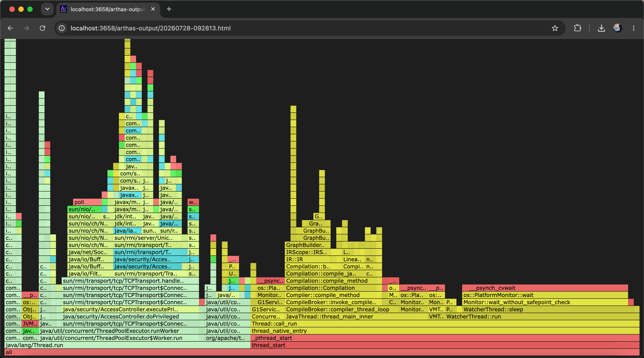Bookmark this page with the star icon
Screen dimensions: 644x358
555,28
